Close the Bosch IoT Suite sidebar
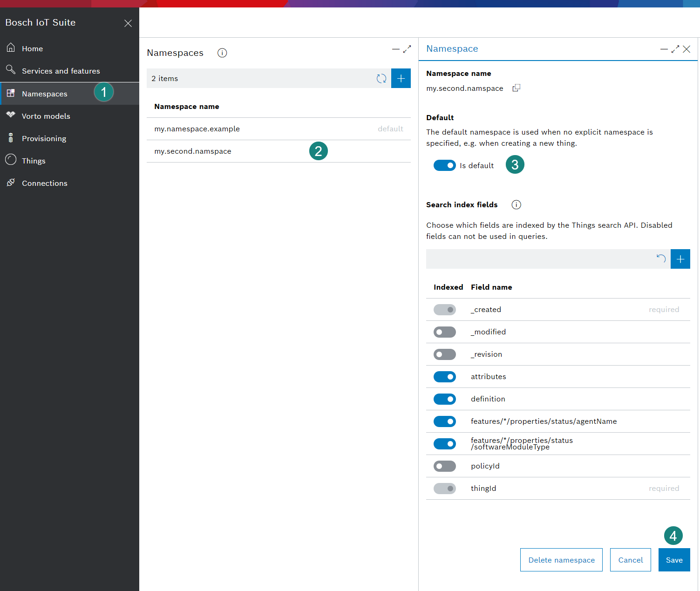This screenshot has height=591, width=700. coord(128,23)
